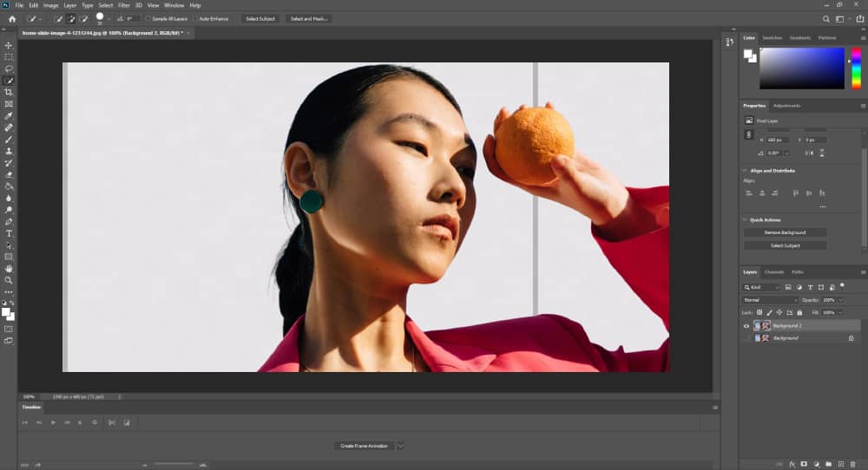868x470 pixels.
Task: Select the Zoom tool in toolbox
Action: coord(9,280)
